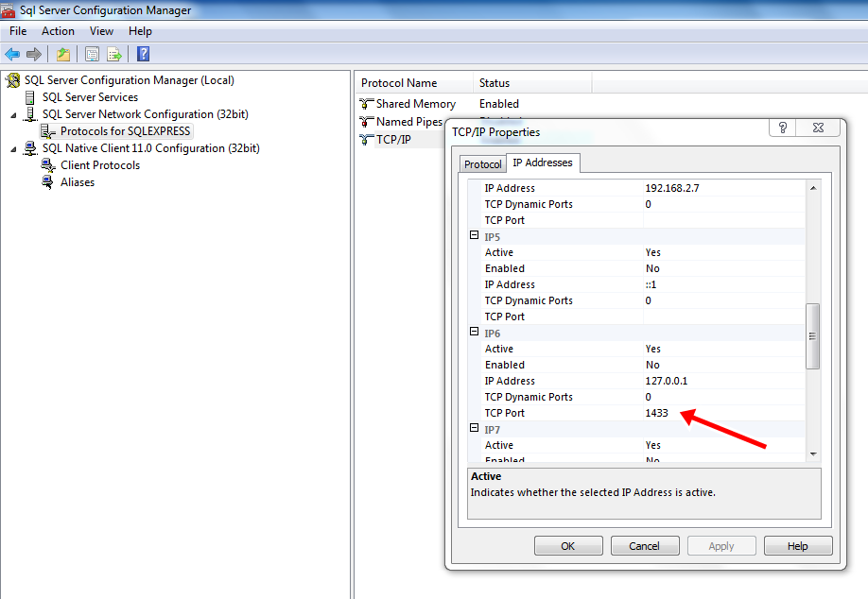Click the OK button
This screenshot has width=868, height=599.
pos(568,546)
